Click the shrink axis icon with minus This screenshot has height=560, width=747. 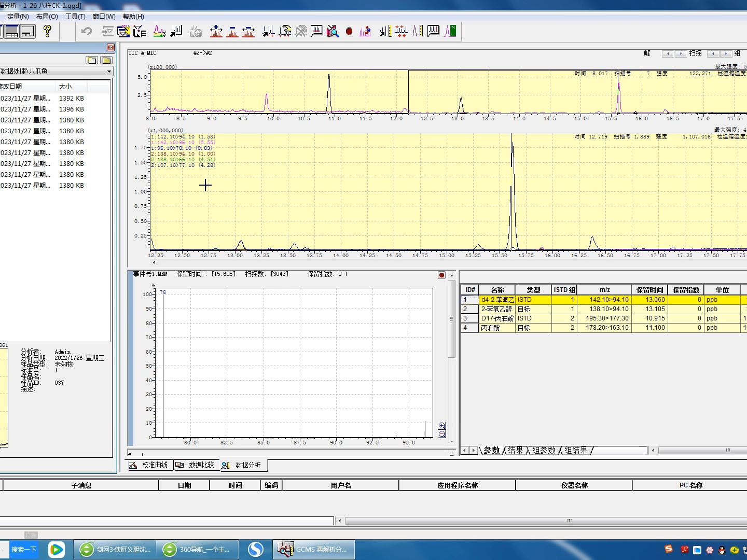[x=232, y=31]
